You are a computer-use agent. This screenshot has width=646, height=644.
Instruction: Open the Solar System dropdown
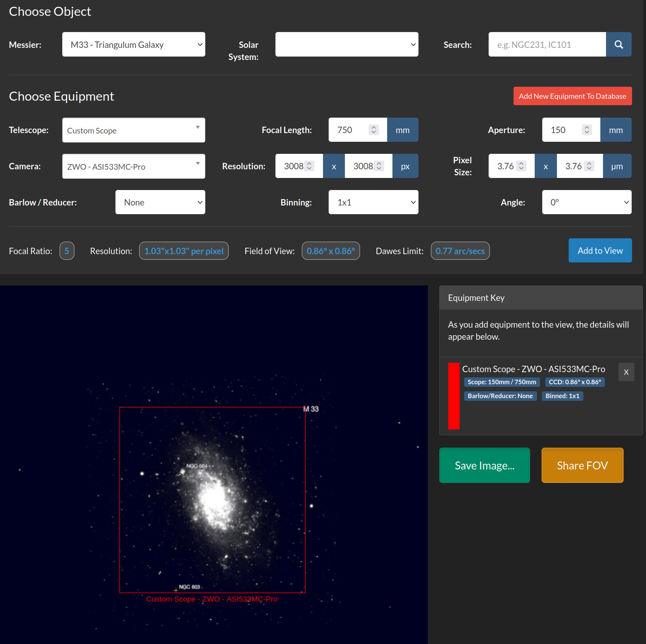pyautogui.click(x=347, y=44)
